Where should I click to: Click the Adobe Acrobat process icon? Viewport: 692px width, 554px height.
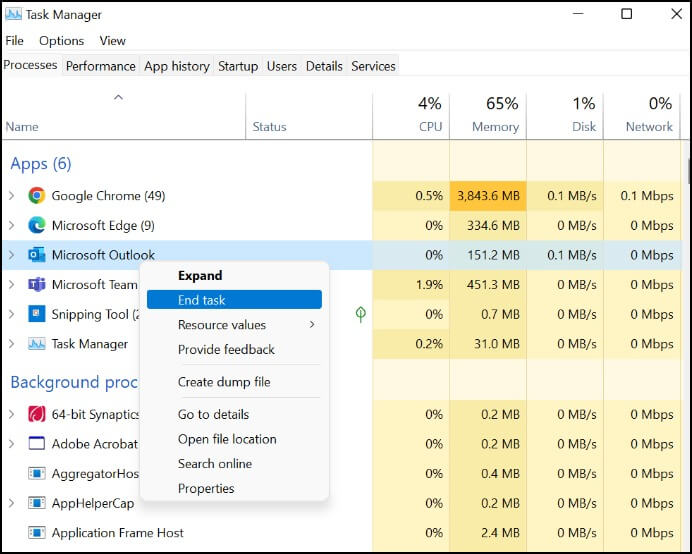pyautogui.click(x=37, y=443)
